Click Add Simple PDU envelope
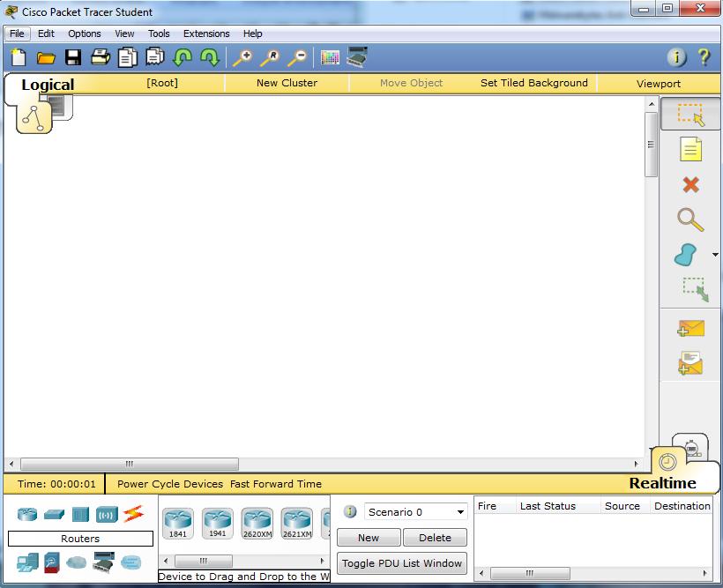The width and height of the screenshot is (723, 588). point(690,328)
